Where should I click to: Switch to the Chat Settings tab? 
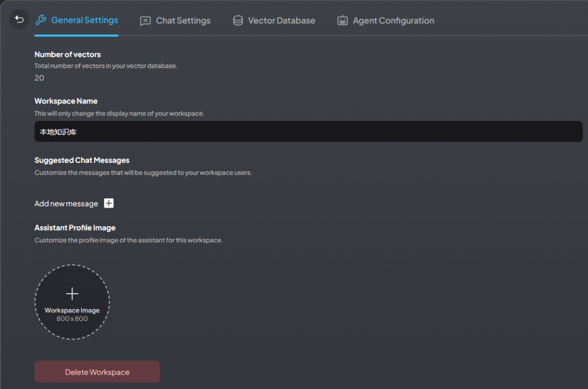(175, 21)
